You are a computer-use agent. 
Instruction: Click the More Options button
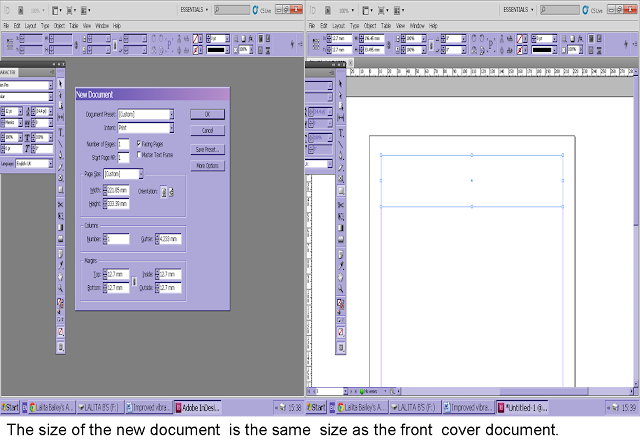(x=207, y=166)
